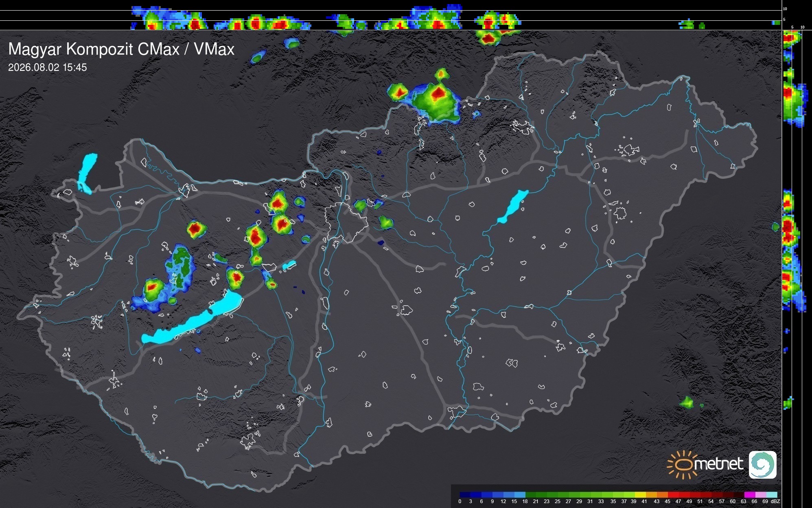Click the '27' label on the color scale
This screenshot has height=508, width=812.
(x=568, y=501)
